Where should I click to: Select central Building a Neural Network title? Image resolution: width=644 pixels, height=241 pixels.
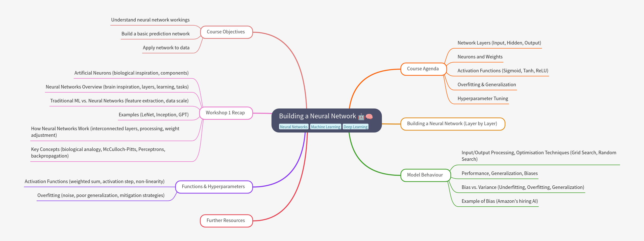coord(317,116)
